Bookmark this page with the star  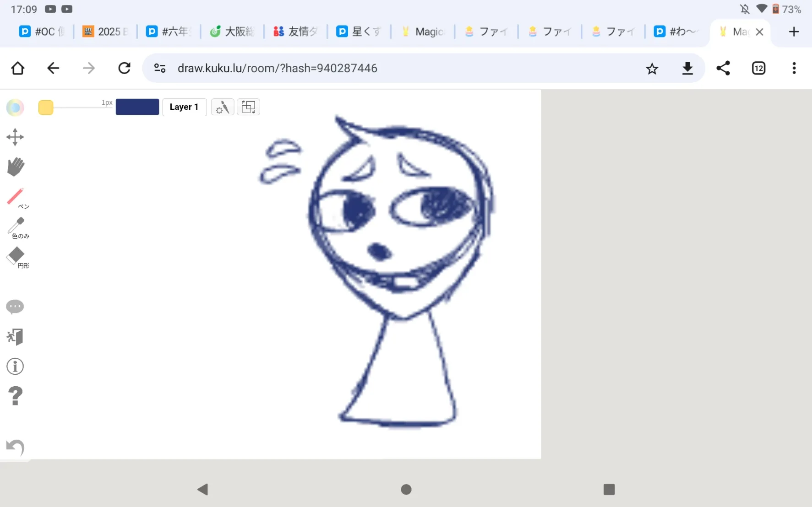point(652,69)
